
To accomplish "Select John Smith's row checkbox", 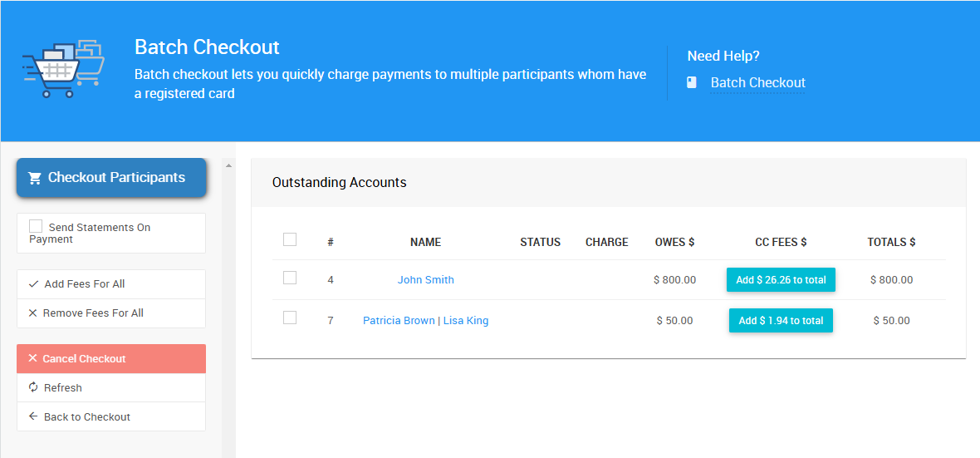I will click(290, 278).
